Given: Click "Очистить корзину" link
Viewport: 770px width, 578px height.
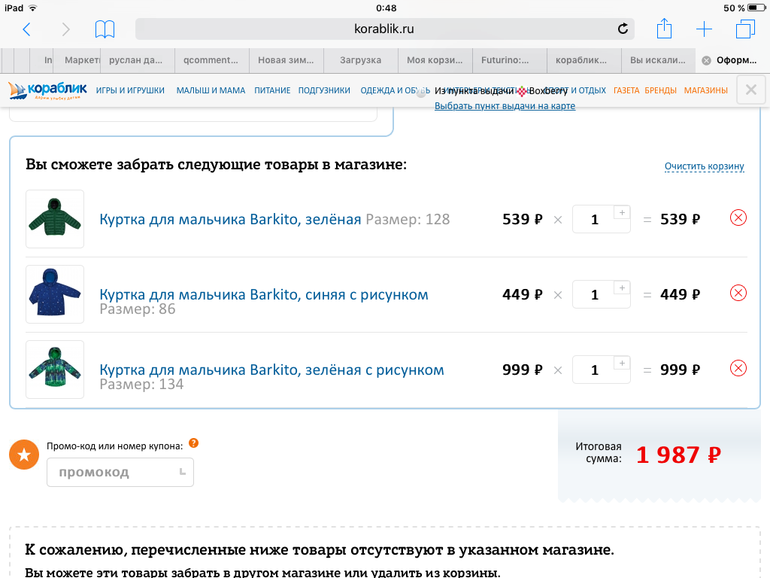Looking at the screenshot, I should coord(704,166).
